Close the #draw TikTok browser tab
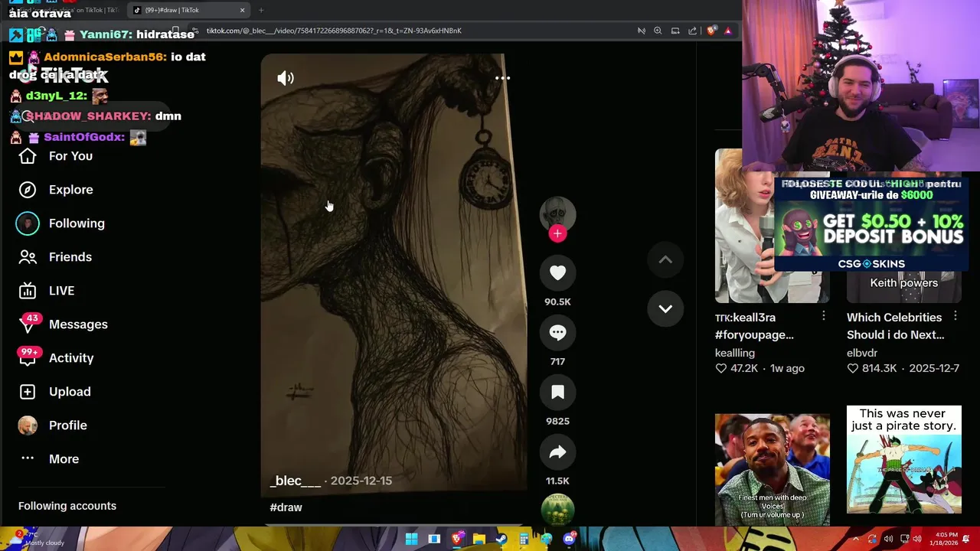 (x=243, y=10)
